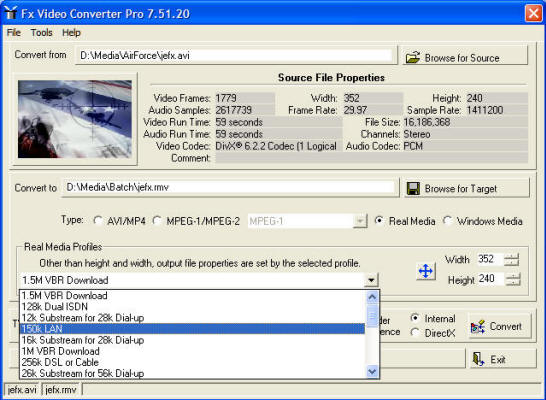The height and width of the screenshot is (400, 546).
Task: Click the Convert button's colorful icon
Action: [x=478, y=327]
